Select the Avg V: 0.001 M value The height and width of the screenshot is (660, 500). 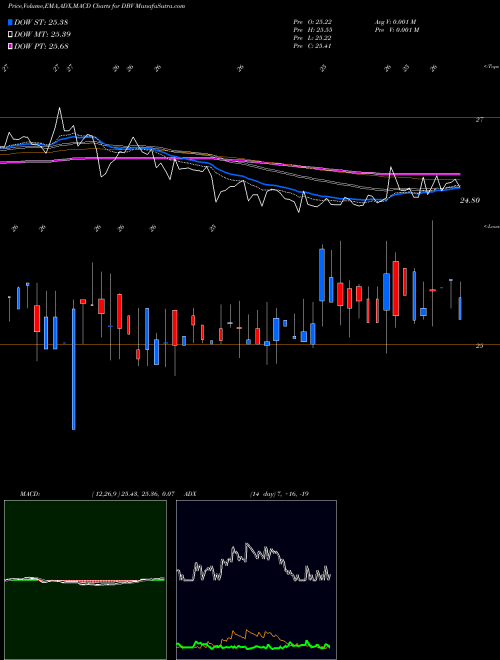[395, 22]
